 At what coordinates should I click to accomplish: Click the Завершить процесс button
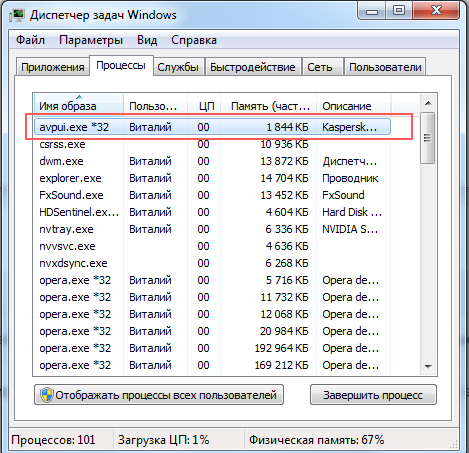click(x=373, y=395)
